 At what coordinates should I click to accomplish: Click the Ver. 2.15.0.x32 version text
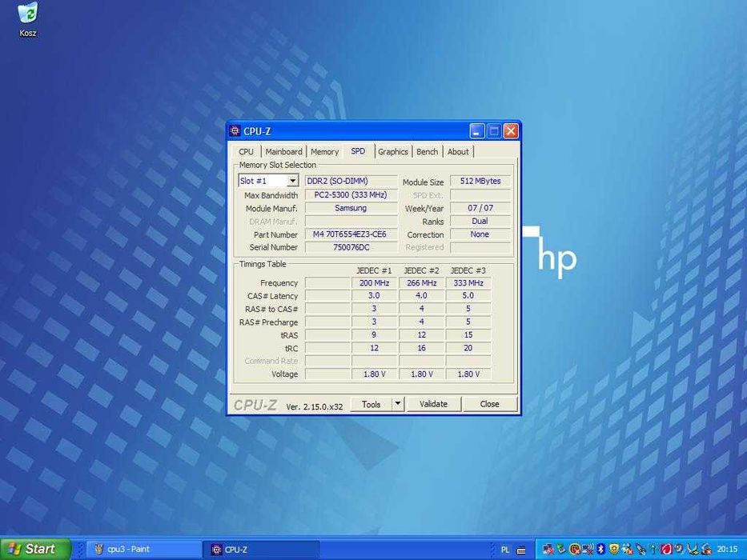[315, 406]
